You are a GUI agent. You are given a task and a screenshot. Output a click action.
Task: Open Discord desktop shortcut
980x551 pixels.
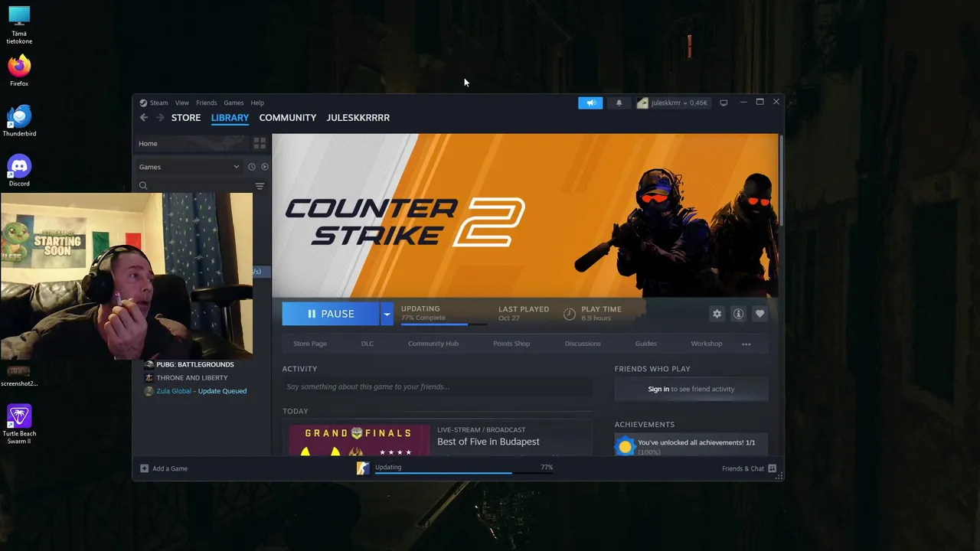point(19,170)
